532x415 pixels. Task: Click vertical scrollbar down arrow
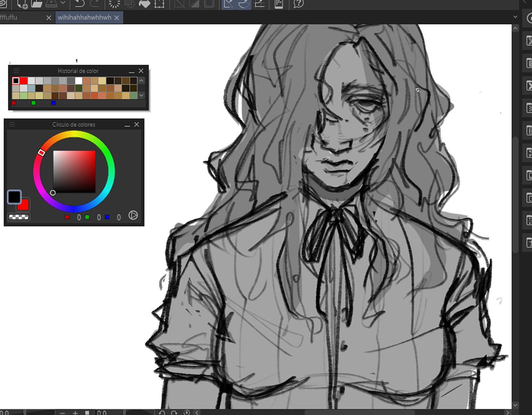point(515,405)
